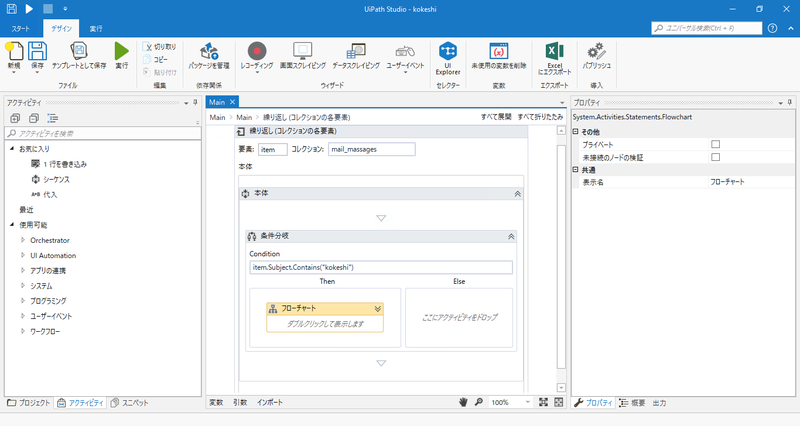This screenshot has width=800, height=426.
Task: Click the title bar stop icon
Action: coord(47,9)
